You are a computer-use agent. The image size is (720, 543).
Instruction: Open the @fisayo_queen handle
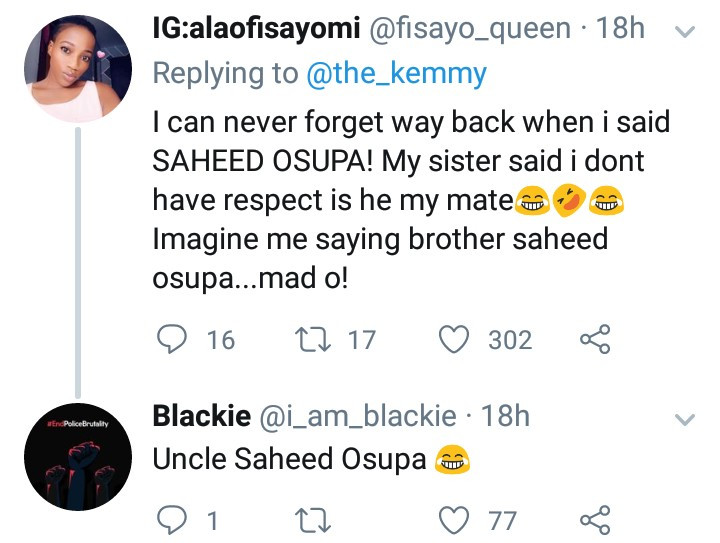click(470, 28)
